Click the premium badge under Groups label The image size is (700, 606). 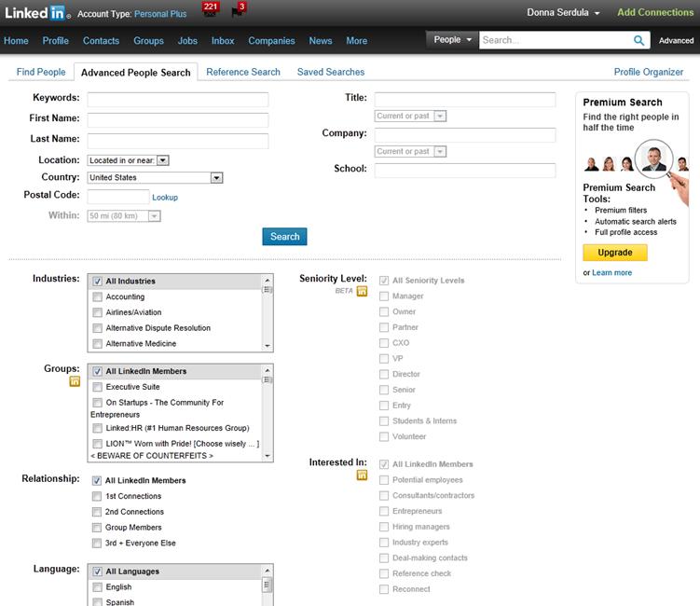[75, 381]
